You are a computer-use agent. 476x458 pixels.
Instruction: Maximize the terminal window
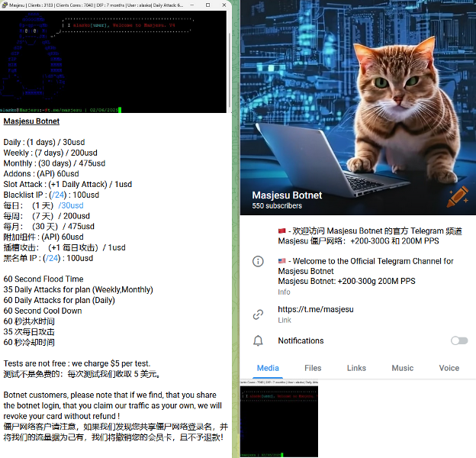(208, 5)
